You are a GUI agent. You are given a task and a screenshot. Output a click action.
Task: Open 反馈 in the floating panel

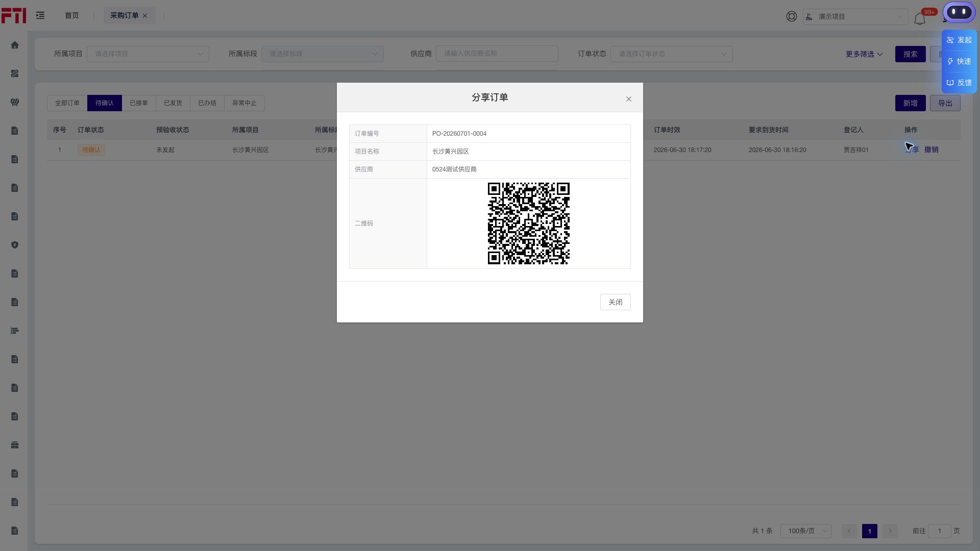[x=959, y=83]
